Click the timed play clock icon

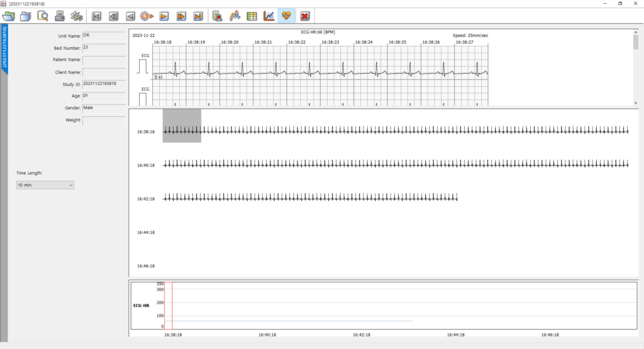click(147, 16)
